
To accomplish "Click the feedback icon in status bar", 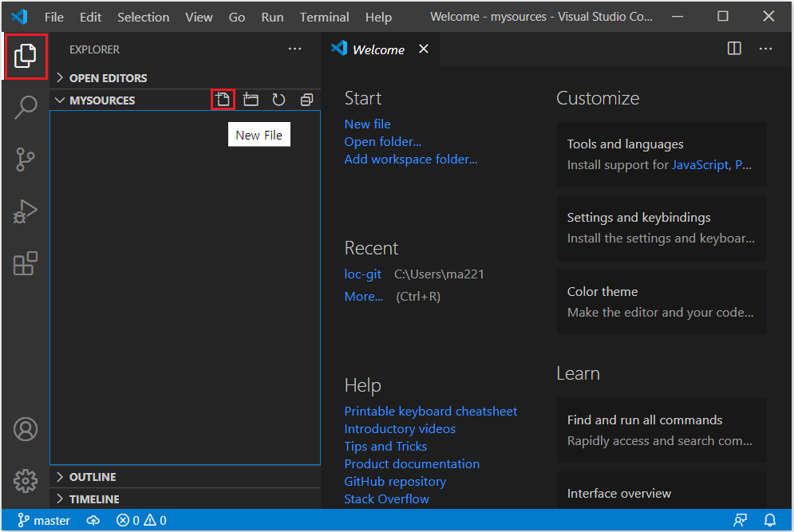I will point(741,520).
